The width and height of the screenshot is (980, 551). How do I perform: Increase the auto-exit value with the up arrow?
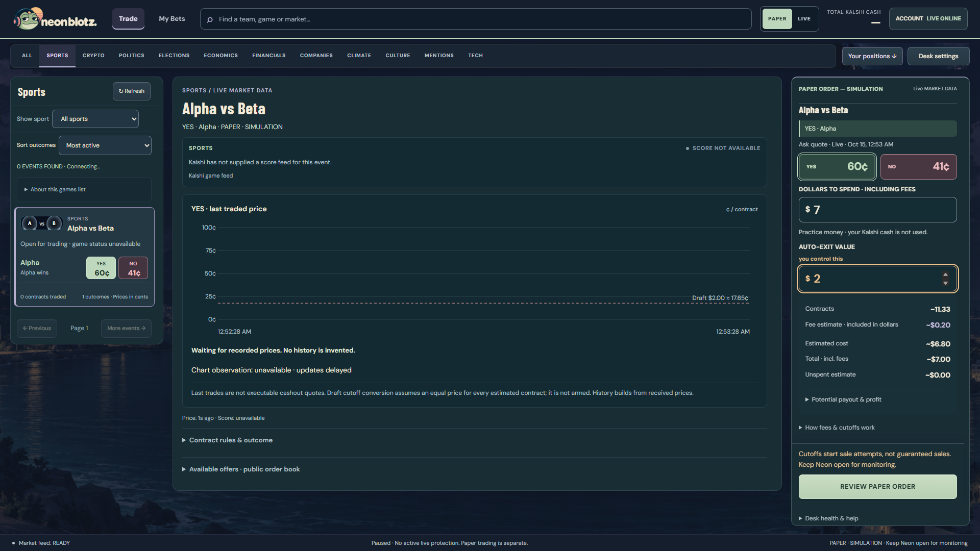pyautogui.click(x=945, y=274)
